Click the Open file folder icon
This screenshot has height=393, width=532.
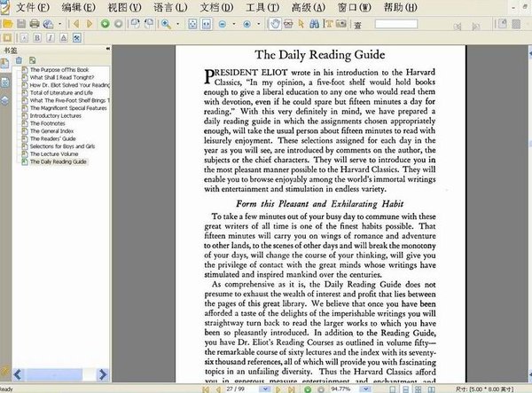tap(7, 24)
